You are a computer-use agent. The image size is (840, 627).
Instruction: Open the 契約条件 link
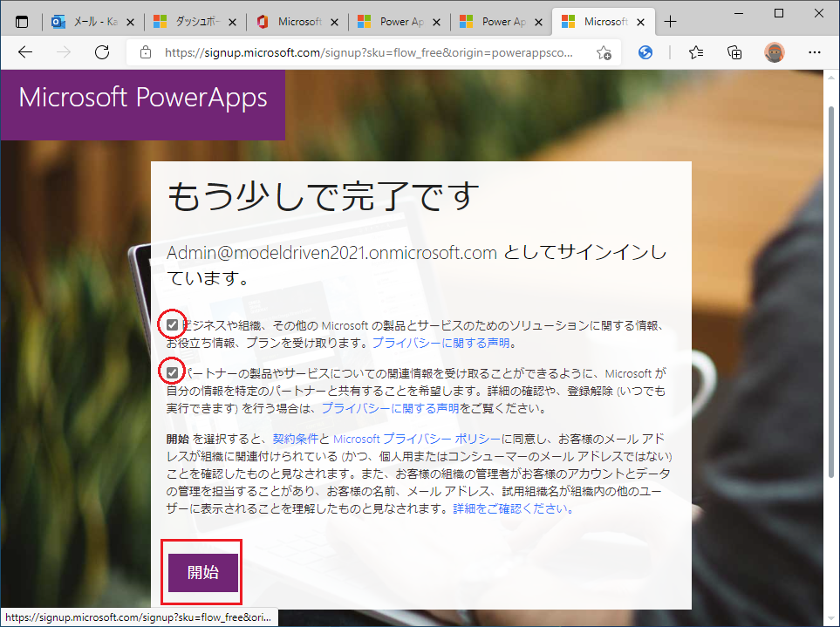coord(295,439)
